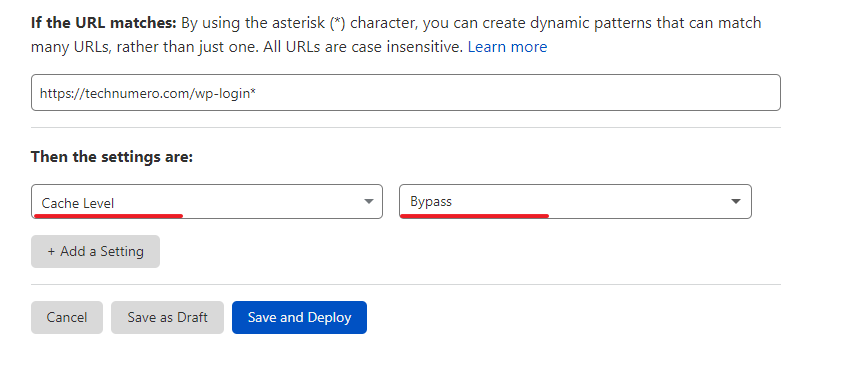Open the Cache Level setting dropdown
This screenshot has height=372, width=859.
[207, 202]
